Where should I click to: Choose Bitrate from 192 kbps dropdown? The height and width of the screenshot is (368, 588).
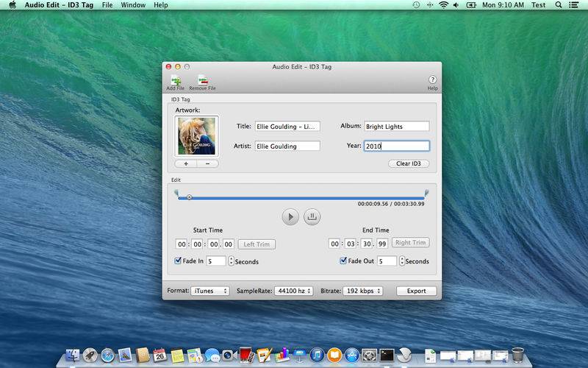pos(362,291)
